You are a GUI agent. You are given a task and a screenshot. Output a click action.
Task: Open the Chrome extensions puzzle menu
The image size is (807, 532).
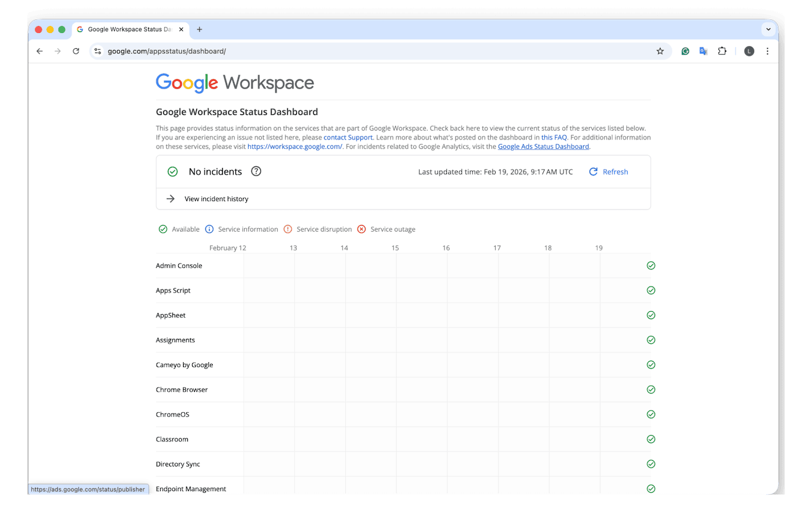click(722, 51)
